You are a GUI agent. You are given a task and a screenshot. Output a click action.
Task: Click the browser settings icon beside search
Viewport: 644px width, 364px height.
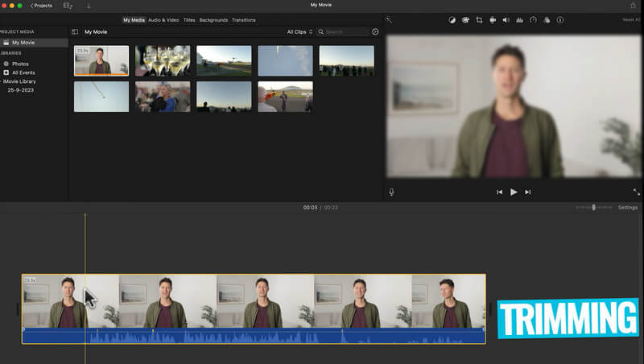pyautogui.click(x=375, y=31)
